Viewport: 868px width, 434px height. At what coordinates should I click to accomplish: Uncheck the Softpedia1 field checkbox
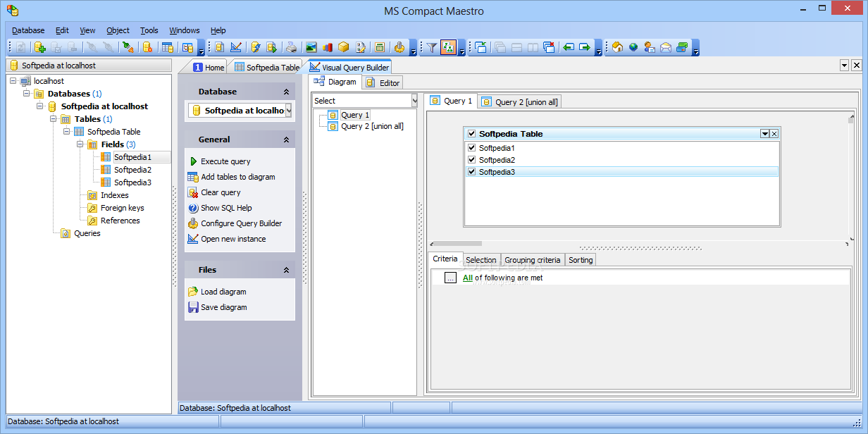coord(472,148)
